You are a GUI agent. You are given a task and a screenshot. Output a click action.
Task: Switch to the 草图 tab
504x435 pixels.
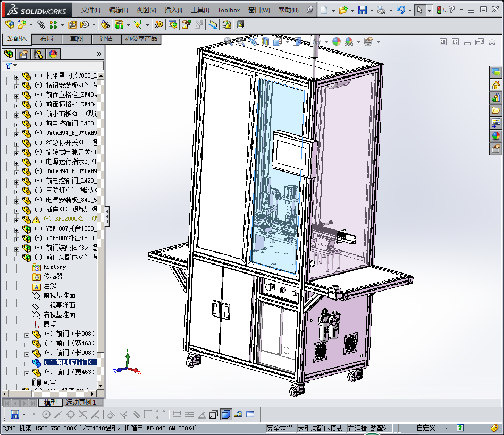tap(77, 39)
